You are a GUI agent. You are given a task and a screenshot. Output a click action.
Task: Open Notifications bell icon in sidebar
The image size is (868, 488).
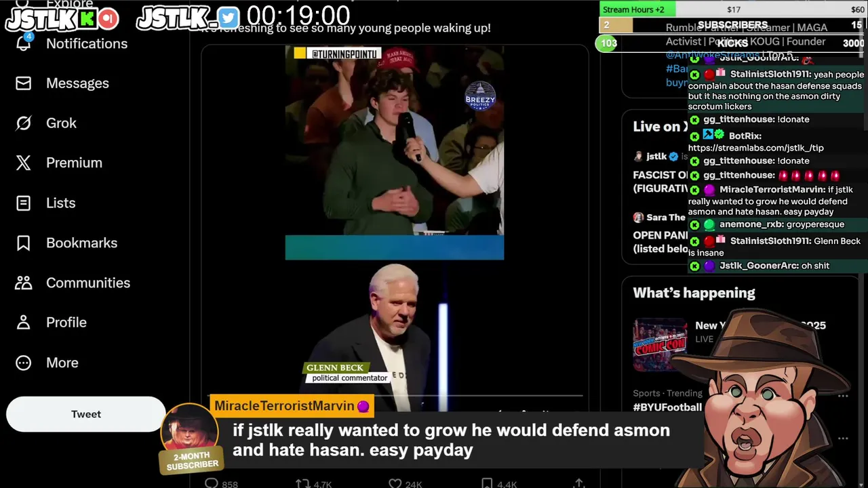(24, 43)
